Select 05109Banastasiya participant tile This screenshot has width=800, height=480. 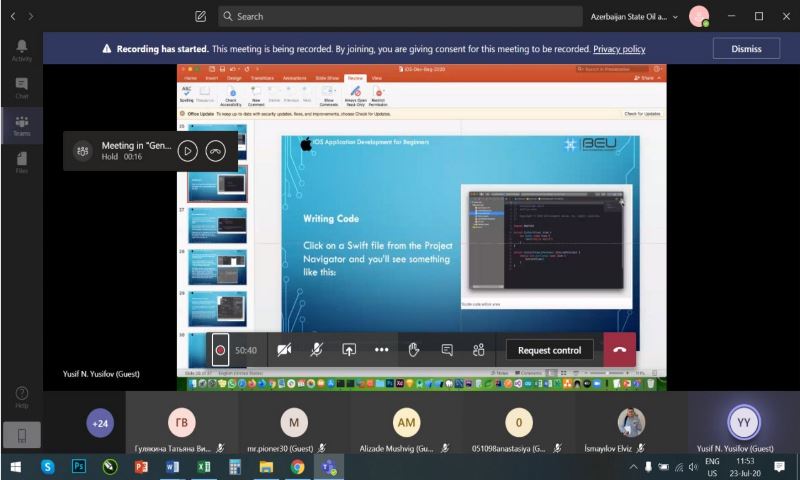point(519,423)
